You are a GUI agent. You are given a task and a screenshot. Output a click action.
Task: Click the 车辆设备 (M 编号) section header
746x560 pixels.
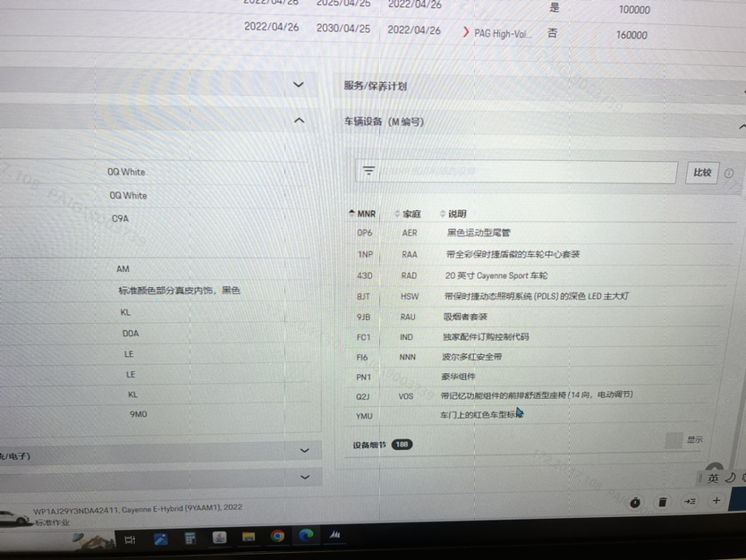pyautogui.click(x=539, y=123)
